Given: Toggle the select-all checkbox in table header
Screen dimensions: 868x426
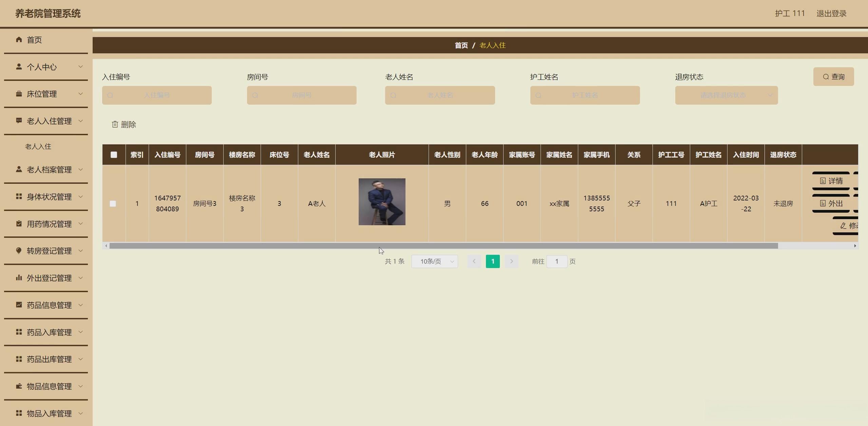Looking at the screenshot, I should 114,155.
